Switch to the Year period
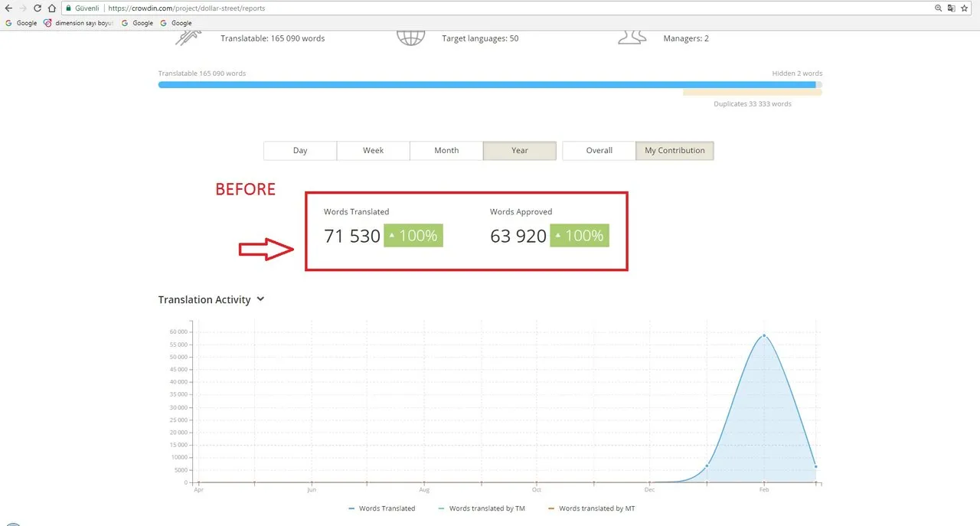The height and width of the screenshot is (526, 980). pyautogui.click(x=520, y=151)
